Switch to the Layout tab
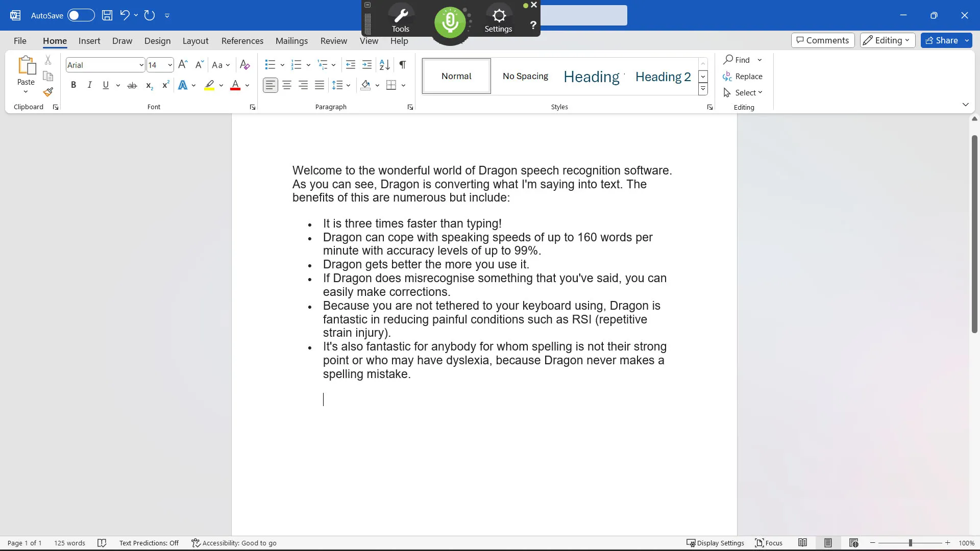 click(195, 41)
